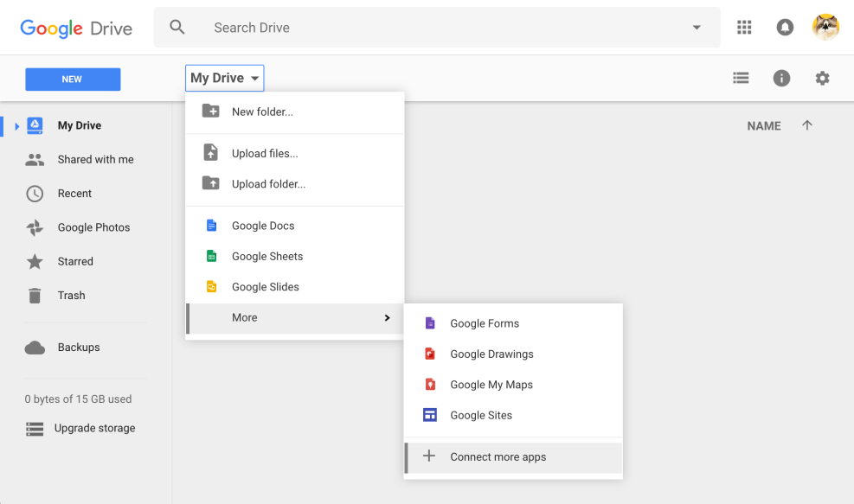Click inside the Search Drive field
The height and width of the screenshot is (504, 854).
click(x=346, y=27)
